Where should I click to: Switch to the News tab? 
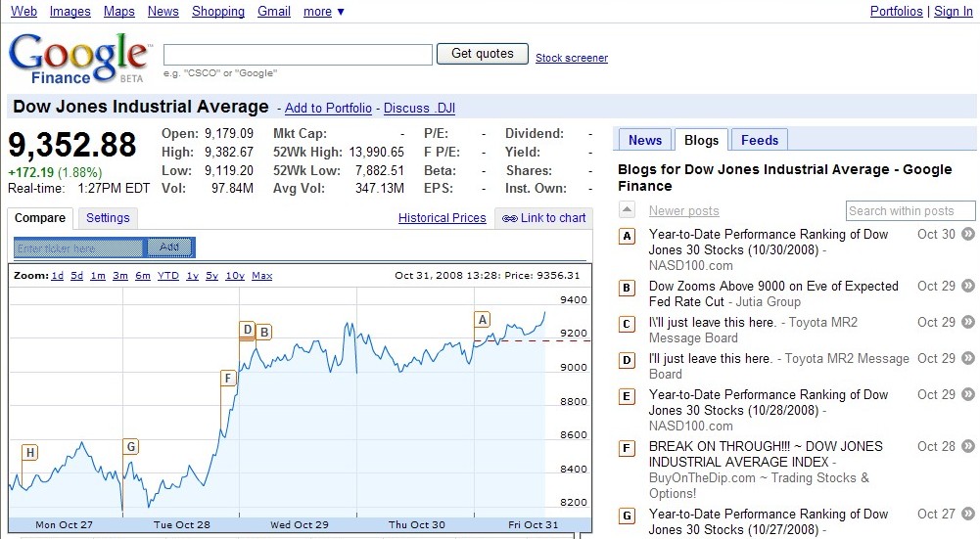645,140
